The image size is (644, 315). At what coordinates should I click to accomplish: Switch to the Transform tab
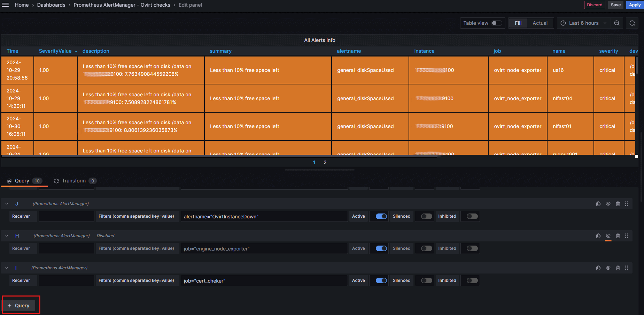point(73,181)
